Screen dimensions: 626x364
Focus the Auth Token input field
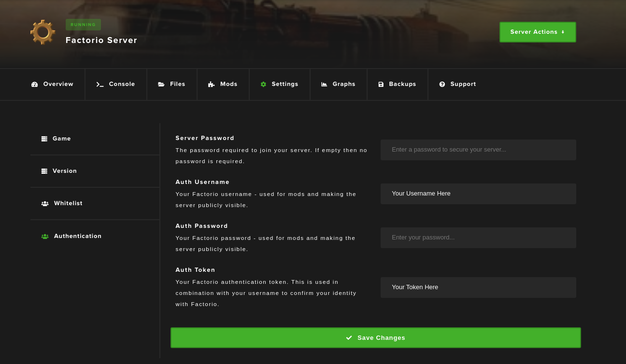click(x=478, y=287)
